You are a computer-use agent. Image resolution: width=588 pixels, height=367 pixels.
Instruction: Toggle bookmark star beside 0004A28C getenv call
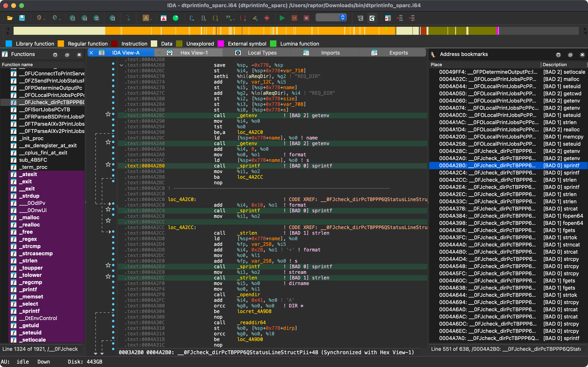pyautogui.click(x=108, y=114)
